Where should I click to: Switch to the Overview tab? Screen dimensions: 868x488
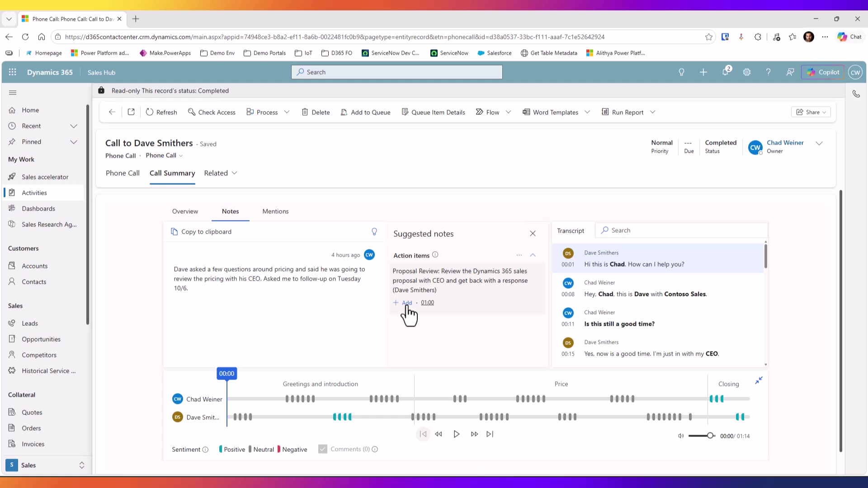tap(185, 211)
